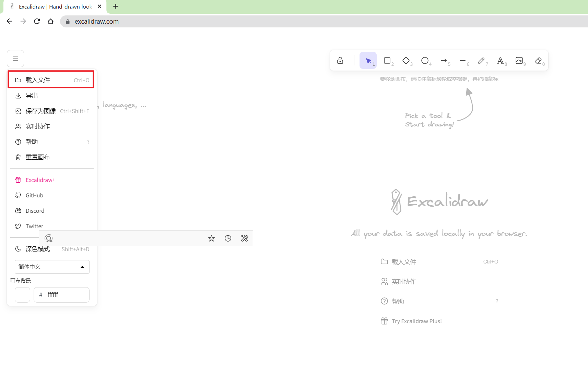The width and height of the screenshot is (588, 368).
Task: Click the clock history icon in overlay bar
Action: point(228,238)
